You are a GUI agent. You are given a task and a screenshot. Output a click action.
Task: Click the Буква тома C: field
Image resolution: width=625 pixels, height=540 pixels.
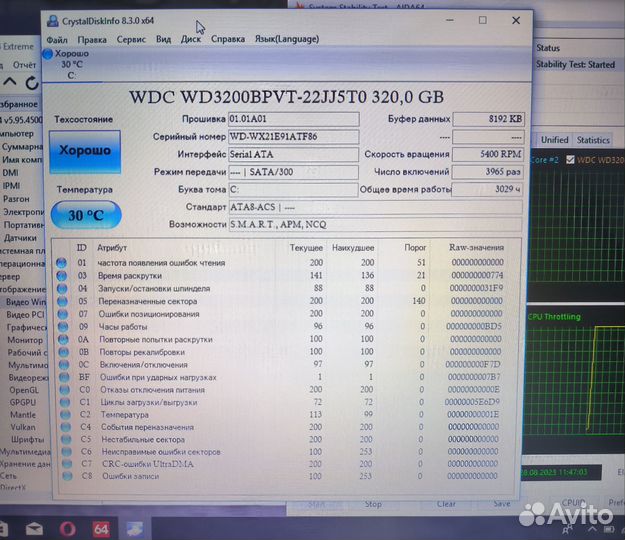point(294,190)
